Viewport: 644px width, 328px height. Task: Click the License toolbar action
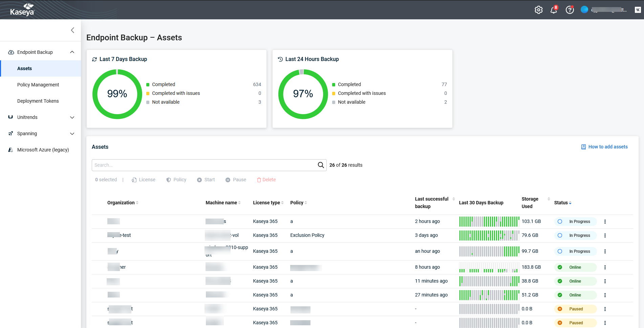[x=144, y=180]
